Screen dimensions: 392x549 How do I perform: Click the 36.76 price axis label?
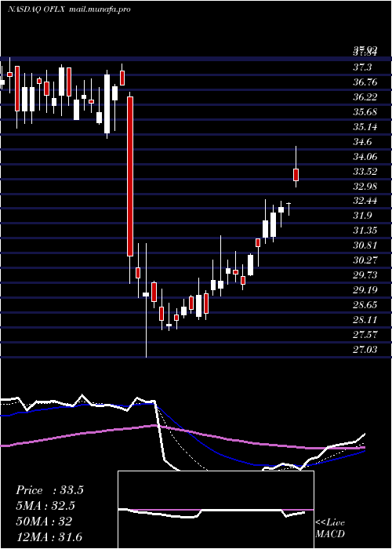(x=365, y=82)
